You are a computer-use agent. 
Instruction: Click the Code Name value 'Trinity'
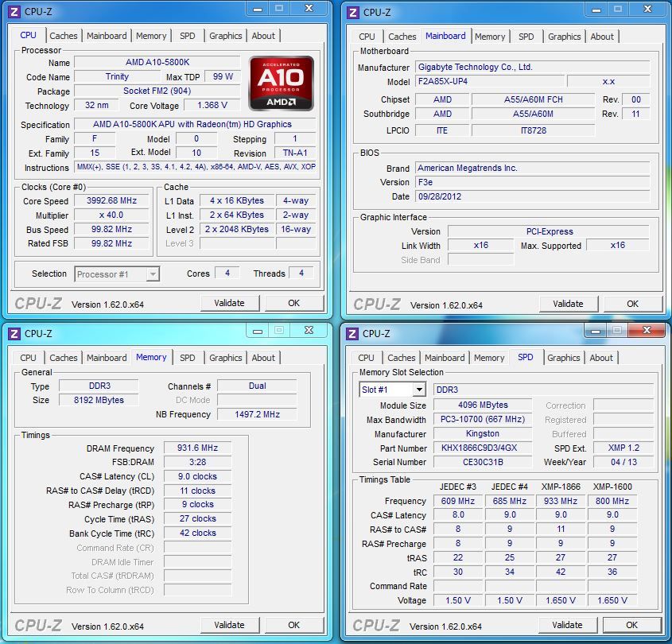coord(117,76)
